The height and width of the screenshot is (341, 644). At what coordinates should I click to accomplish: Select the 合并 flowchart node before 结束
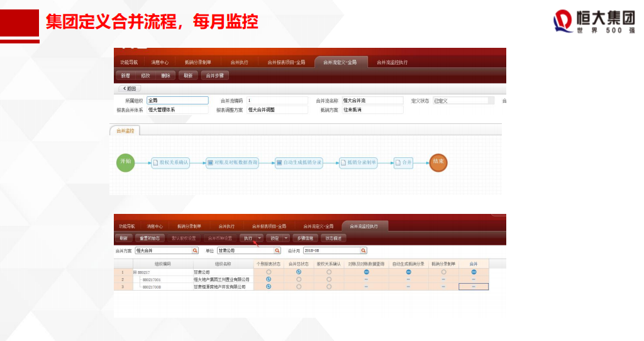403,163
